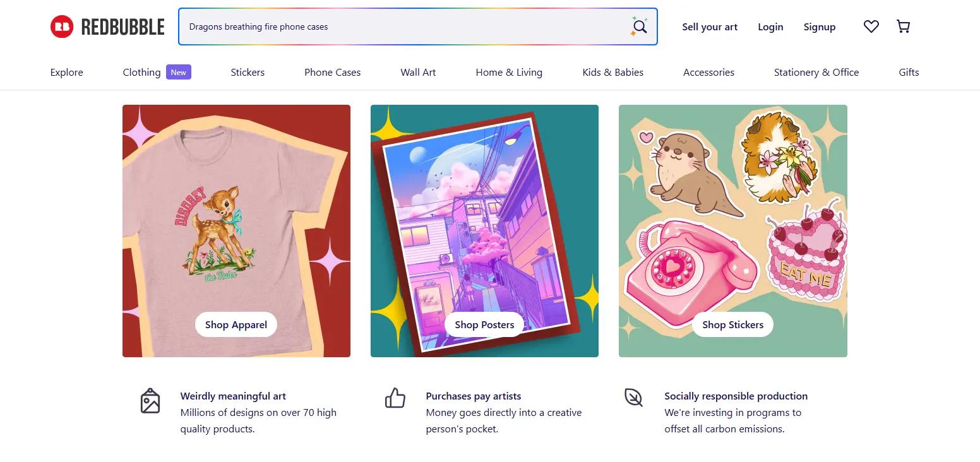980x462 pixels.
Task: Open the Clothing category menu
Action: (x=141, y=72)
